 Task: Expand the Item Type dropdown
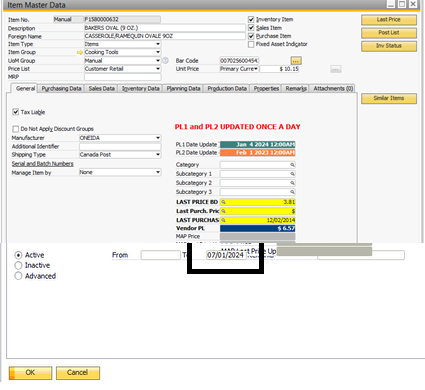tap(158, 44)
